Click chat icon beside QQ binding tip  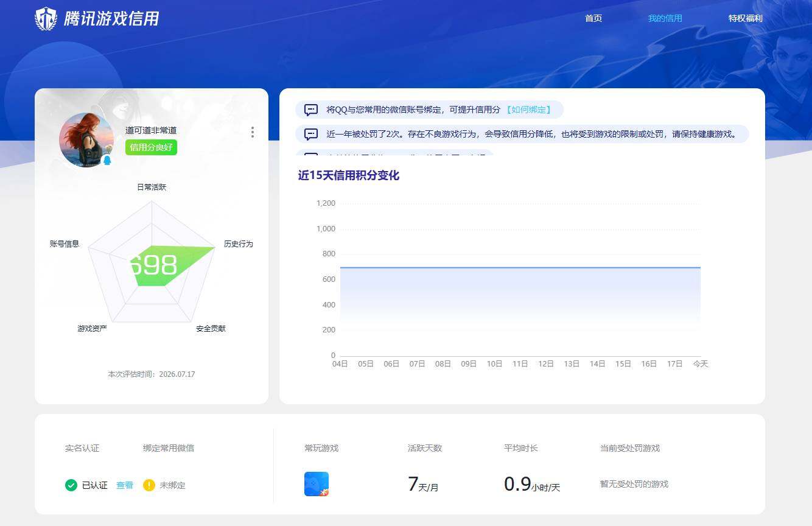click(x=311, y=110)
